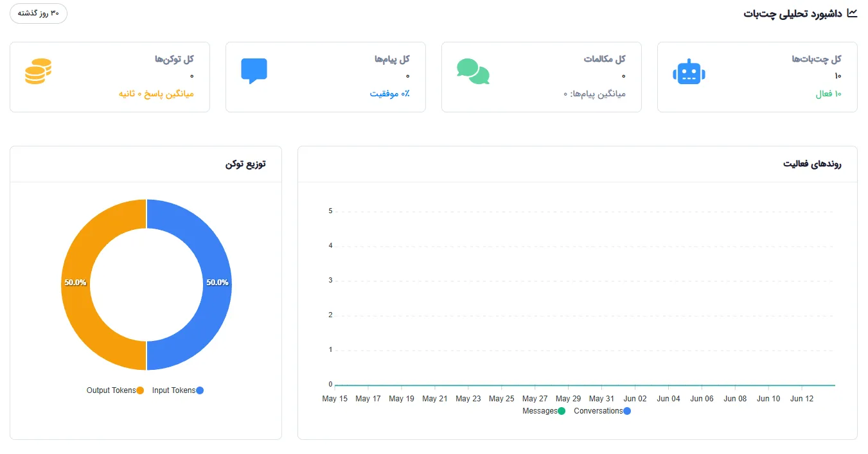This screenshot has width=868, height=454.
Task: Click the Jun 02 x-axis label
Action: pos(635,399)
